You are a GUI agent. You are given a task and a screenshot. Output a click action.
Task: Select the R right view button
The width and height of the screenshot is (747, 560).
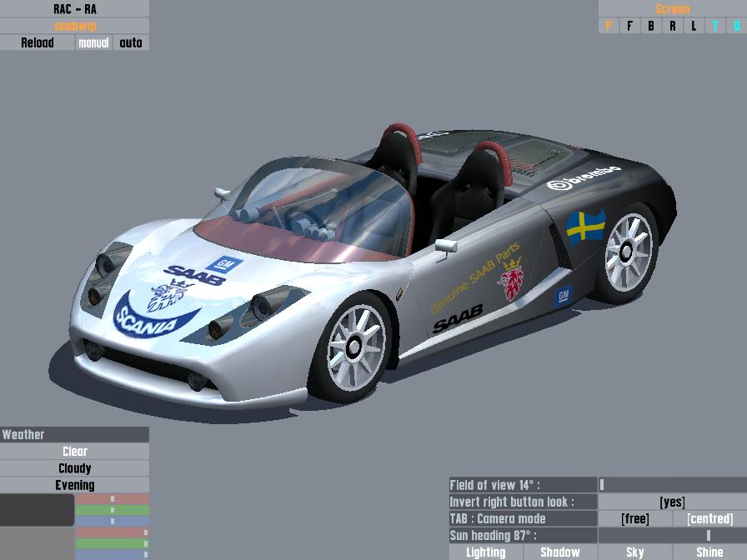click(672, 26)
